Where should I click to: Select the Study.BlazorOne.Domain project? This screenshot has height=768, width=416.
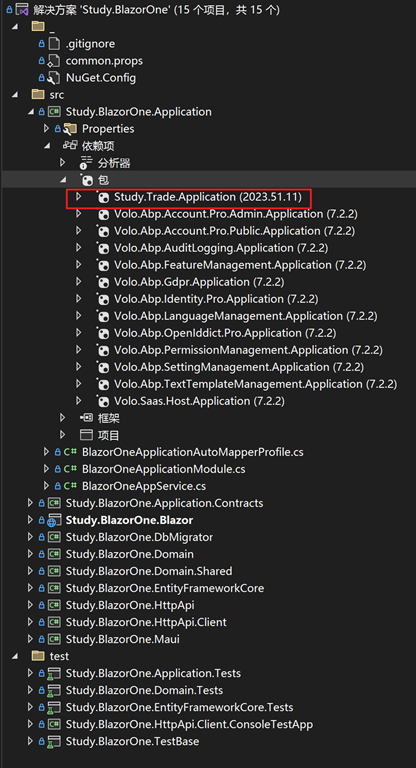[129, 554]
